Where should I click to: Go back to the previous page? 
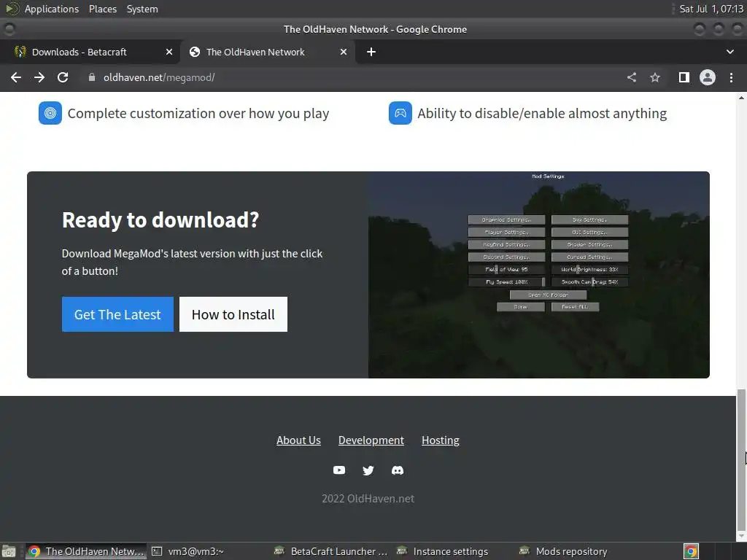tap(16, 77)
